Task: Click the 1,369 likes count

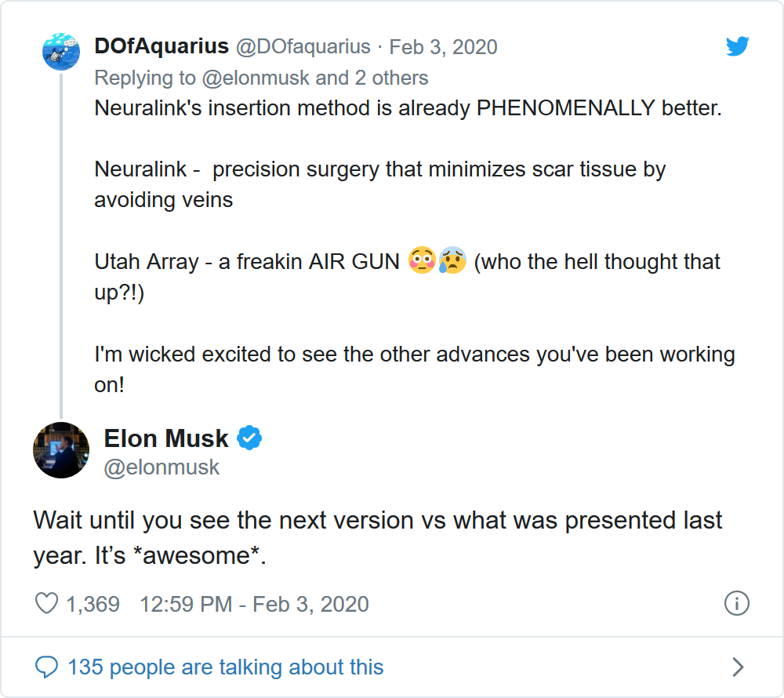Action: click(93, 604)
